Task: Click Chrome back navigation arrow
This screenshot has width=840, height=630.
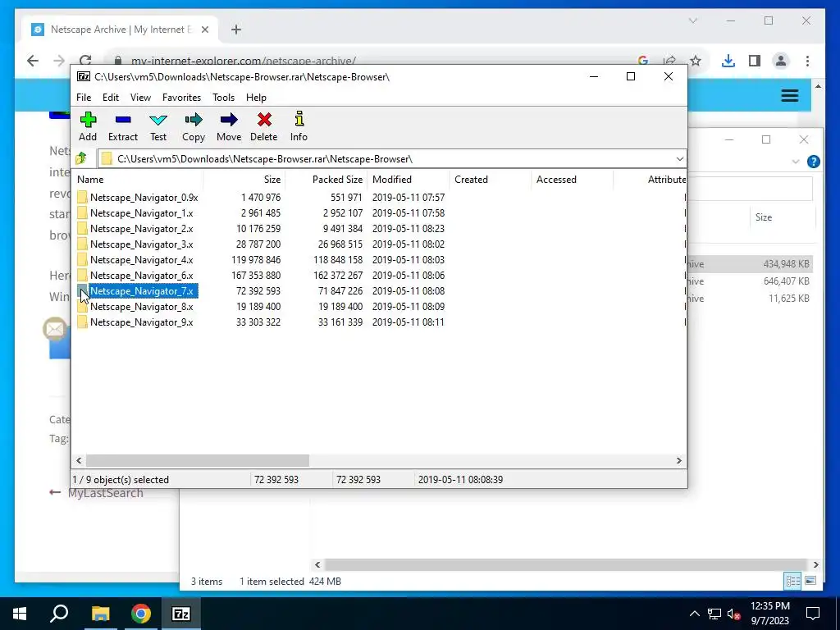Action: coord(33,61)
